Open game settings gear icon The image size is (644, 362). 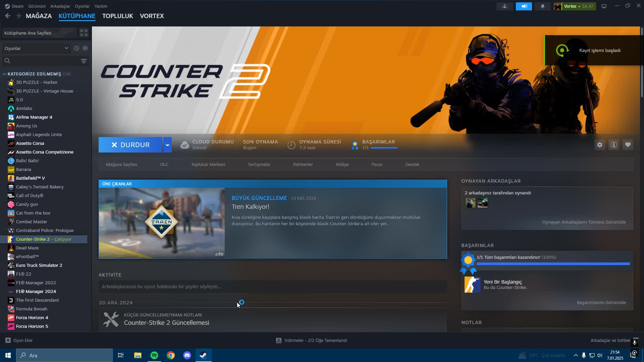point(599,145)
